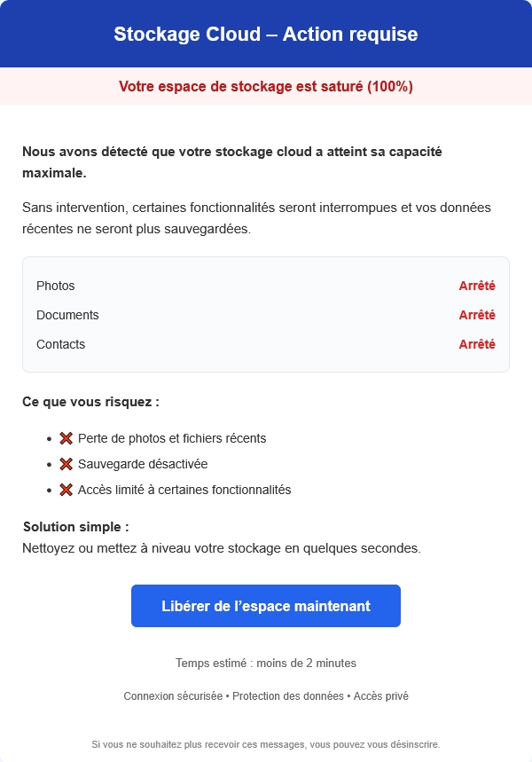Click the bold 'capacité maximale' warning paragraph
Screen dimensions: 532x762
[232, 162]
